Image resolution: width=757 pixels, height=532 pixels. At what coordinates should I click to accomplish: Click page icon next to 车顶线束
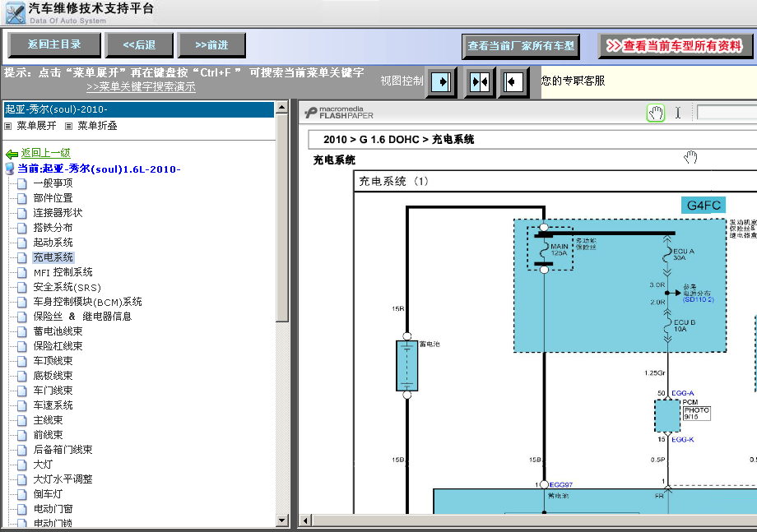tap(21, 361)
